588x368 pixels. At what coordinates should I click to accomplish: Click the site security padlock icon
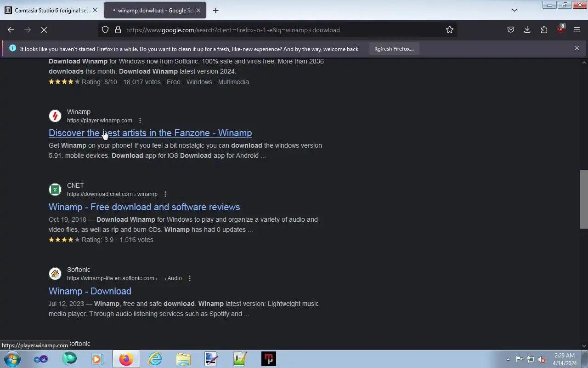click(118, 29)
